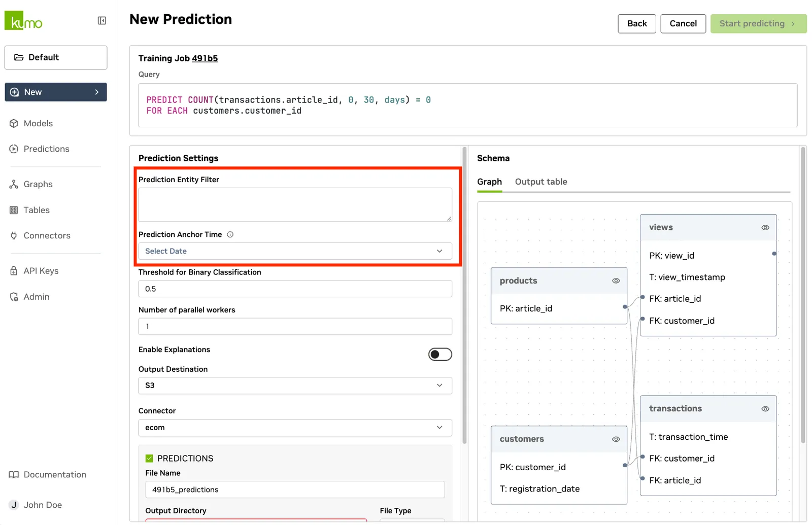Click the Cancel button
Screen dimensions: 812x525
tap(683, 23)
